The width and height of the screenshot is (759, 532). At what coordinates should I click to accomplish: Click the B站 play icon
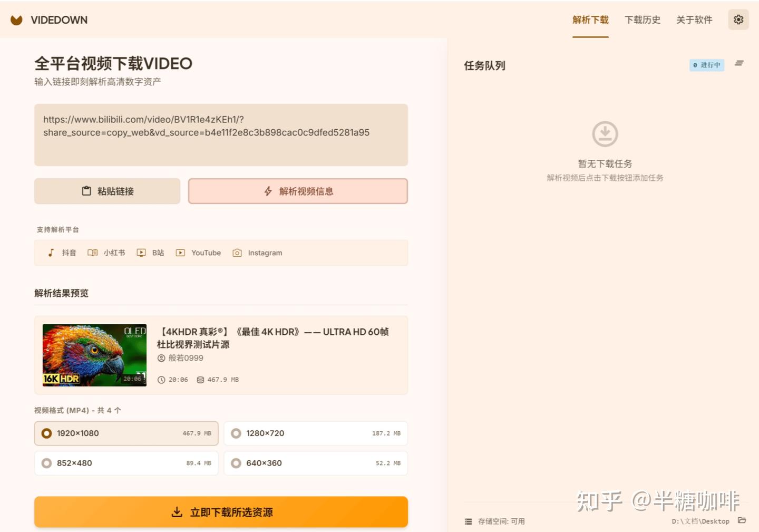pos(141,253)
